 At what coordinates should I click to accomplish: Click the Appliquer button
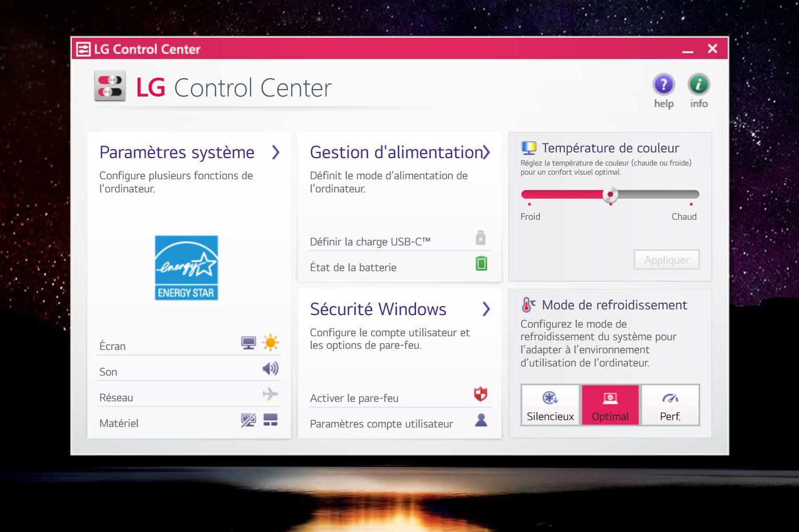tap(667, 260)
